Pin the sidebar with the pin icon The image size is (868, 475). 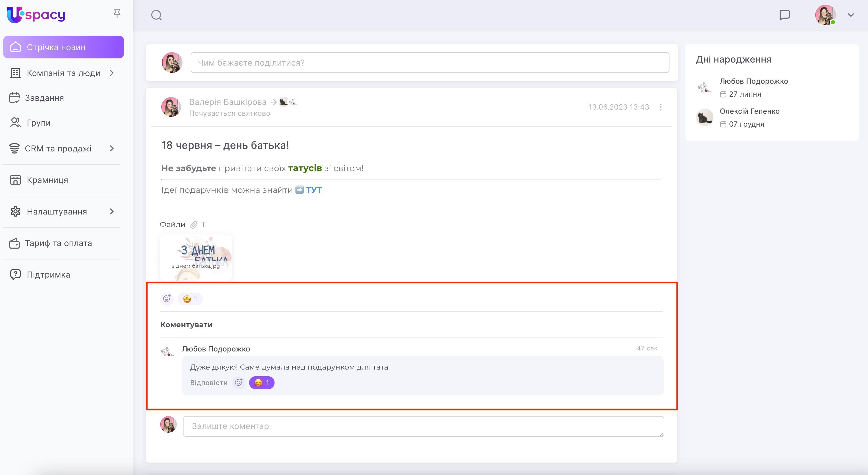(x=117, y=13)
